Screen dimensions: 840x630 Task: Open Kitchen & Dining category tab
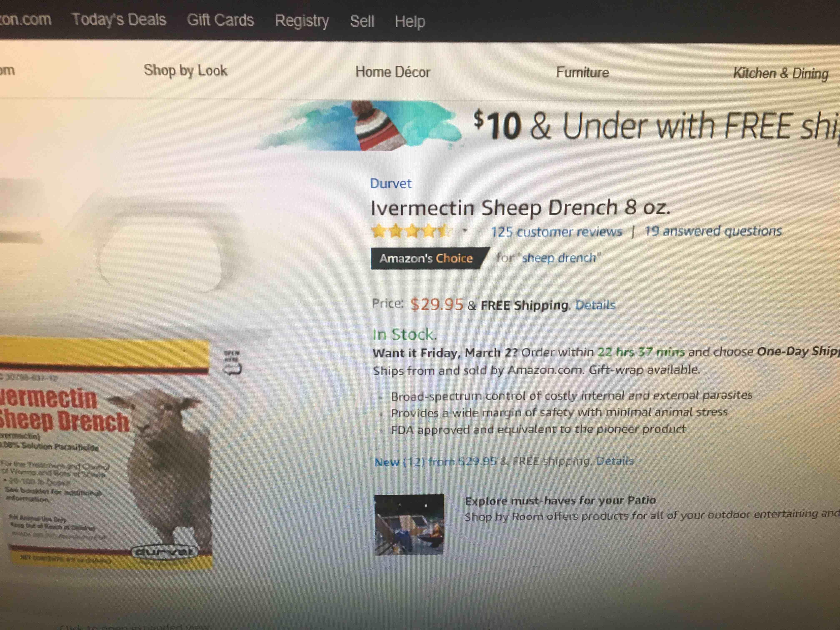pos(780,73)
